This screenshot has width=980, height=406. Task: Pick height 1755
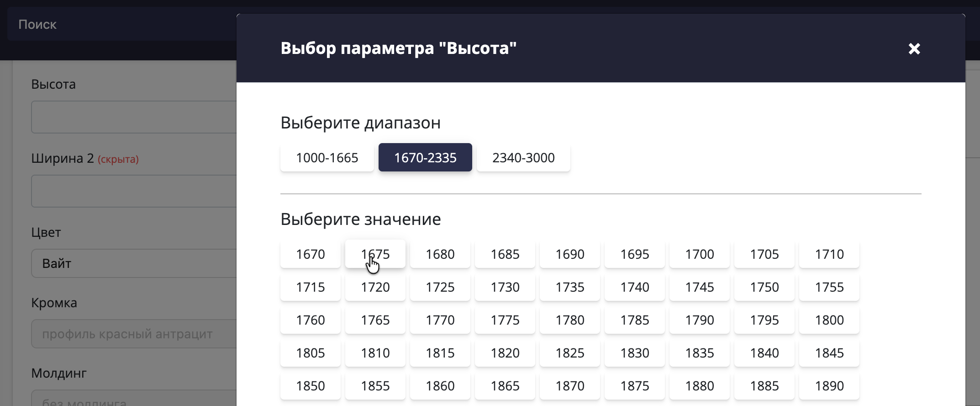coord(829,287)
